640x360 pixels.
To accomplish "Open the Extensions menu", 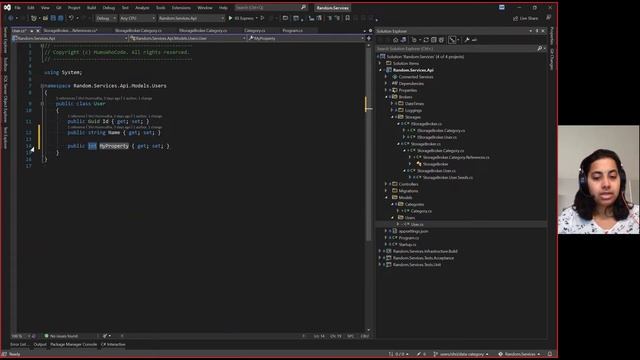I will [181, 8].
